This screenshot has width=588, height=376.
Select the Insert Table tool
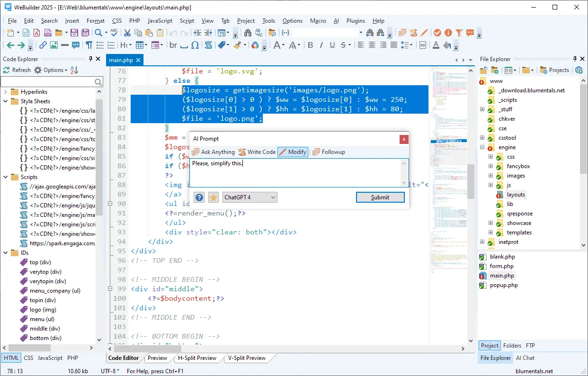(x=139, y=45)
